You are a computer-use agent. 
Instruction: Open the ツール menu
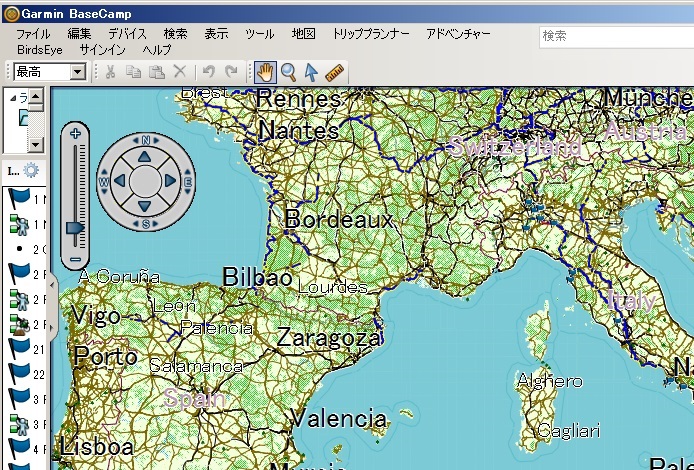[x=259, y=34]
